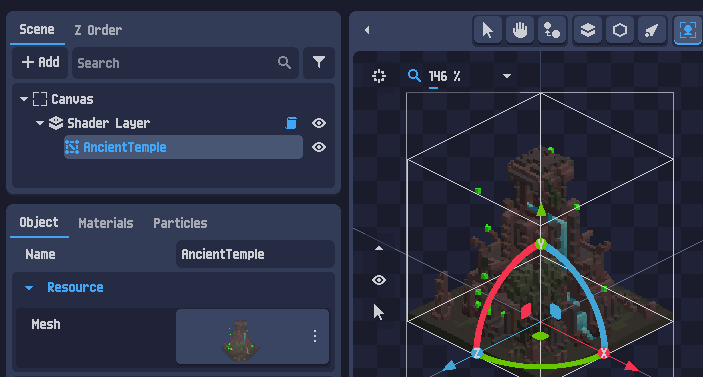703x377 pixels.
Task: Open the Mesh three-dot options menu
Action: tap(315, 336)
